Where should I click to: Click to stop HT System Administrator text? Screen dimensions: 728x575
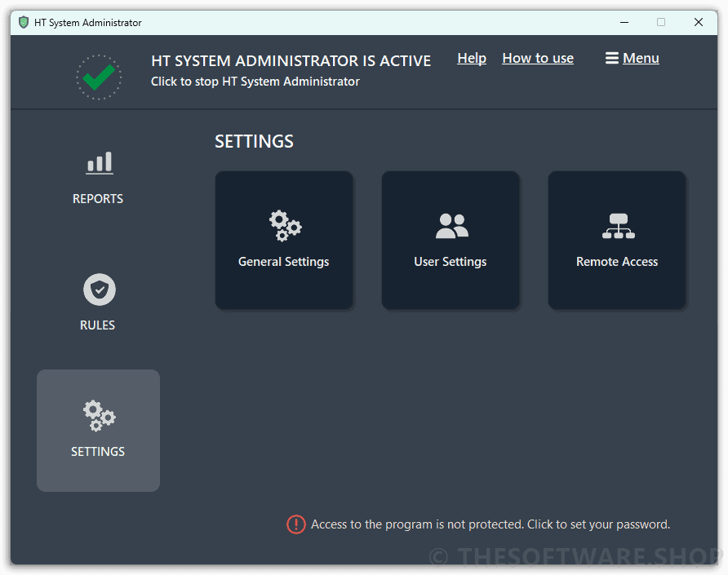point(255,82)
